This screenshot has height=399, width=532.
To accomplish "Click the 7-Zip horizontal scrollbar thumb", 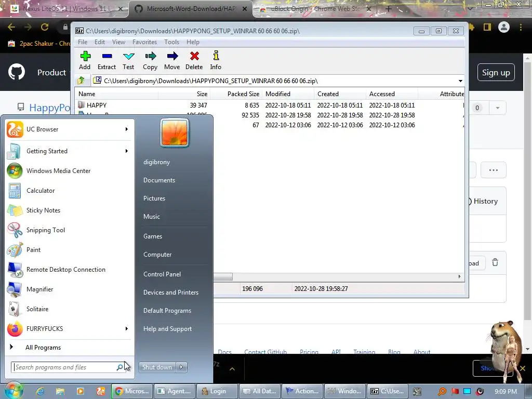I will (x=223, y=276).
